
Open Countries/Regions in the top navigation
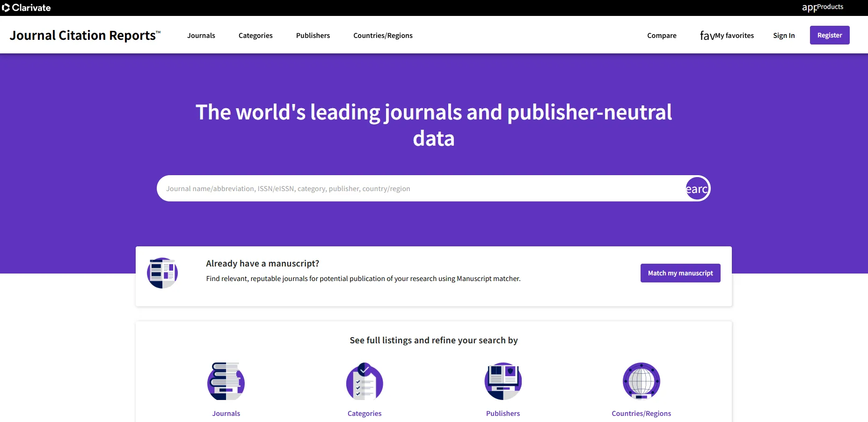click(x=383, y=36)
